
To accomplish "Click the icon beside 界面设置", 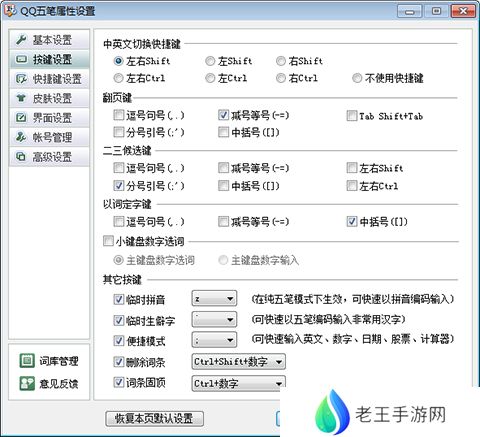I will [x=21, y=118].
